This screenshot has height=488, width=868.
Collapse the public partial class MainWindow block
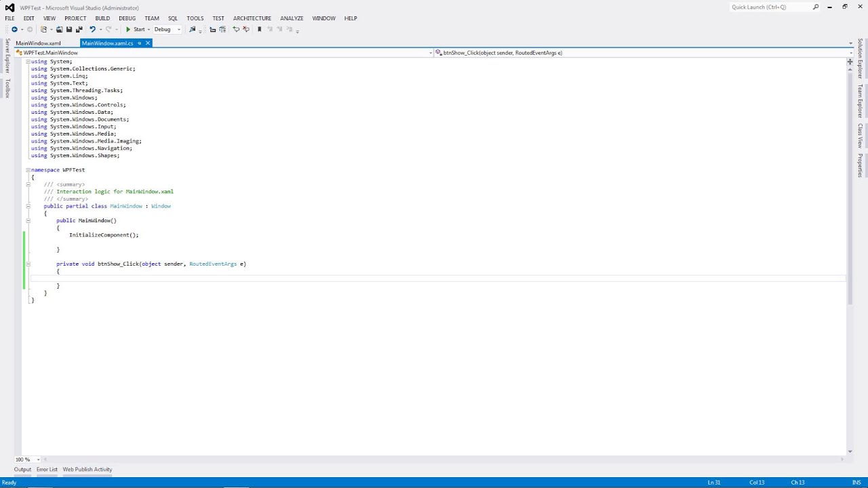click(28, 206)
